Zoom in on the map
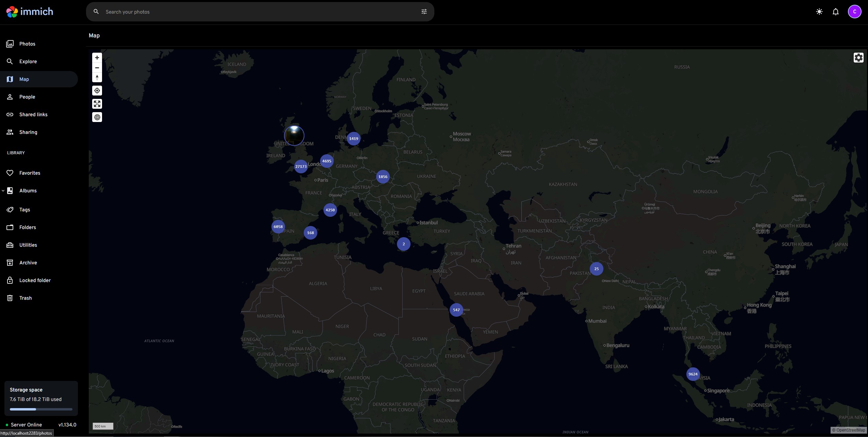 tap(97, 58)
